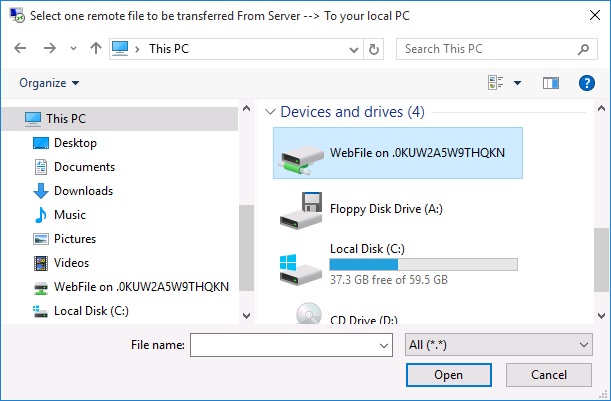Select Music in the sidebar
Viewport: 611px width, 401px height.
click(69, 215)
